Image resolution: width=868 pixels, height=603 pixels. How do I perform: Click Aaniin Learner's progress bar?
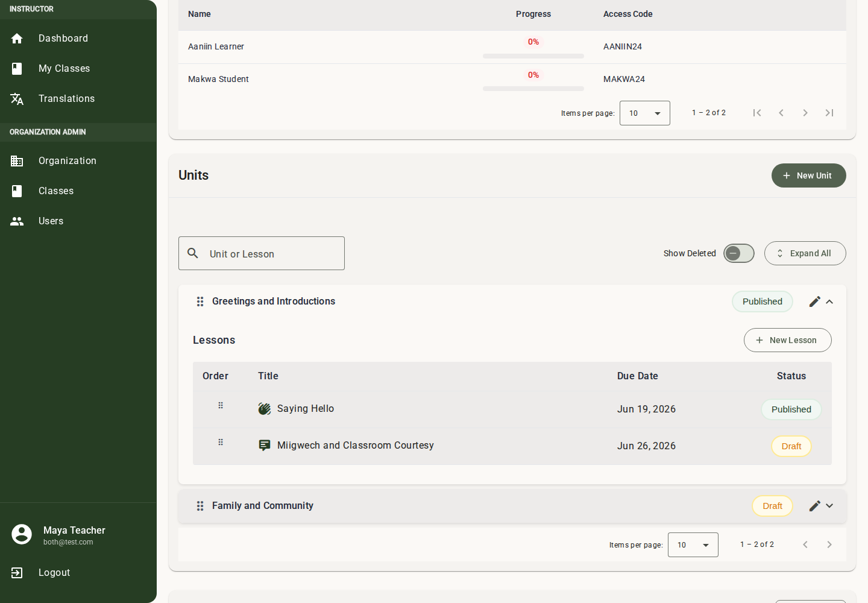click(x=533, y=56)
